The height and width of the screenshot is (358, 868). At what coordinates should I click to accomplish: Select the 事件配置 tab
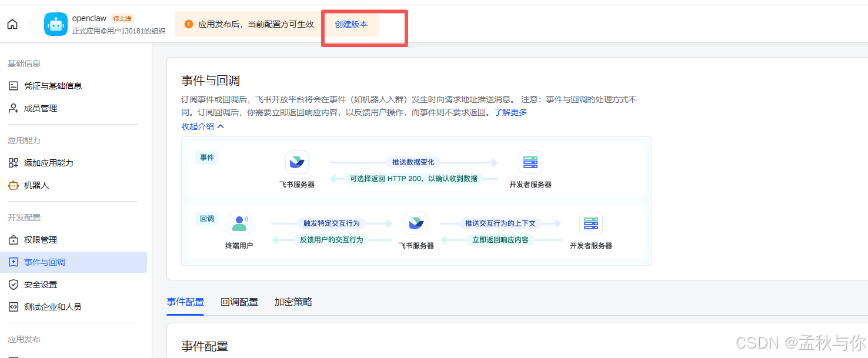185,302
